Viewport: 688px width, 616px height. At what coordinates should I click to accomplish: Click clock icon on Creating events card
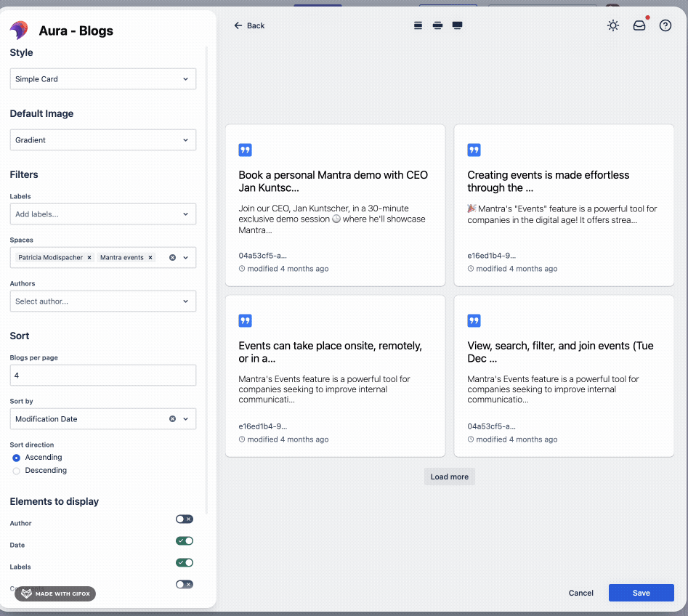coord(471,269)
